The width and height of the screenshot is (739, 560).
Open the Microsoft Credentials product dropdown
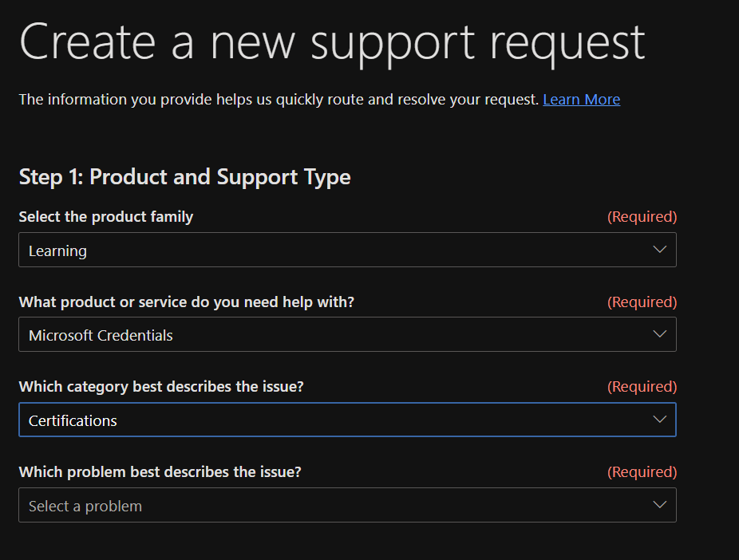[x=335, y=335]
